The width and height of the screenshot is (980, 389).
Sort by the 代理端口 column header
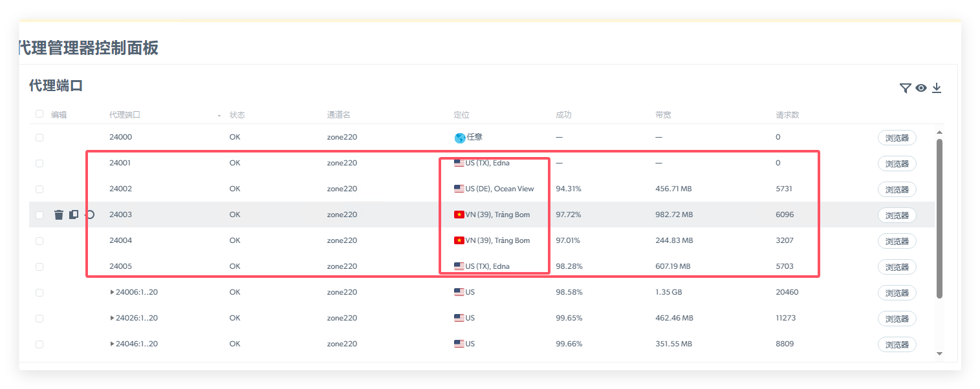(125, 115)
